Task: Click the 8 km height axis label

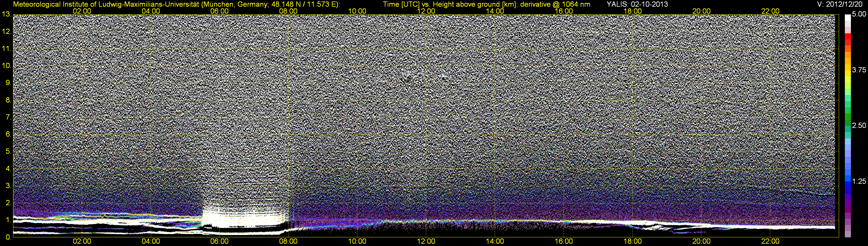Action: click(8, 100)
